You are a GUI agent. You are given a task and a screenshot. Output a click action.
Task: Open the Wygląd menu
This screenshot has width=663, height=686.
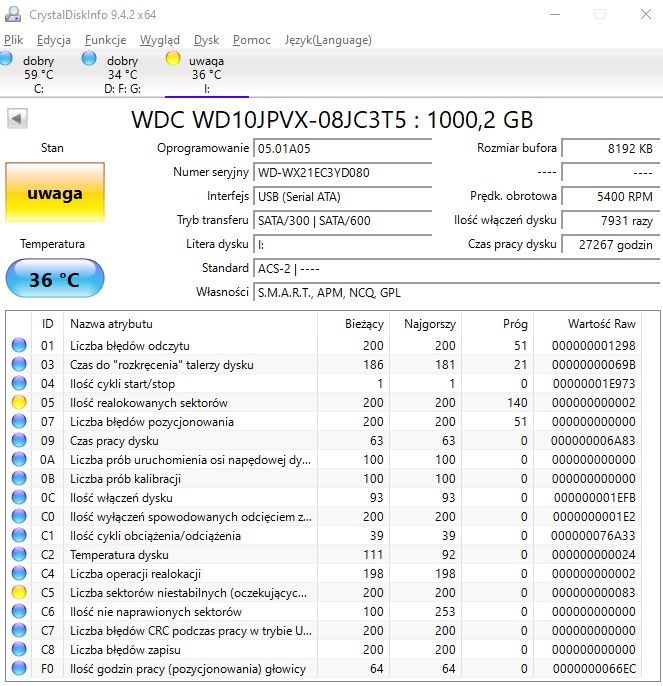160,40
